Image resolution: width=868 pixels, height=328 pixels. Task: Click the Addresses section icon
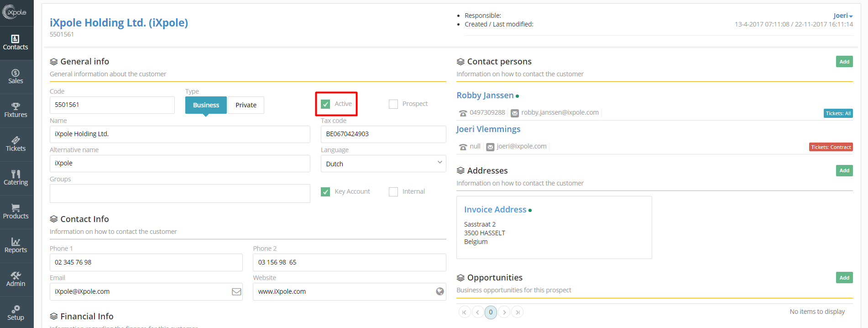click(x=460, y=171)
